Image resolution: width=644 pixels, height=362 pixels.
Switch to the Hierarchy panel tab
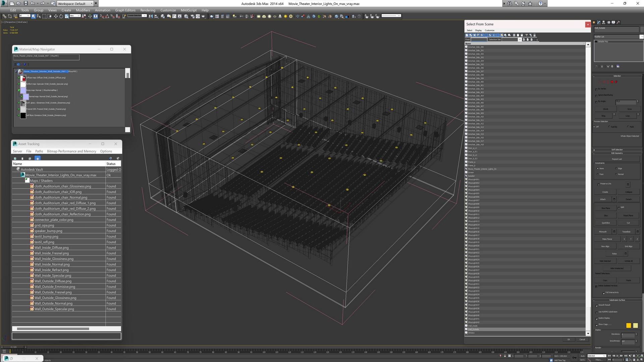pos(604,22)
